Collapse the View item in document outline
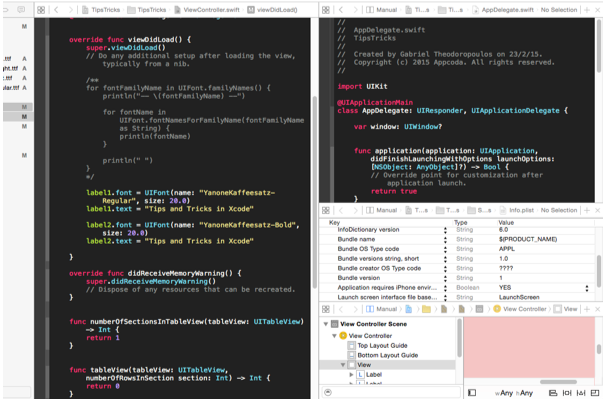605x401 pixels. (341, 366)
